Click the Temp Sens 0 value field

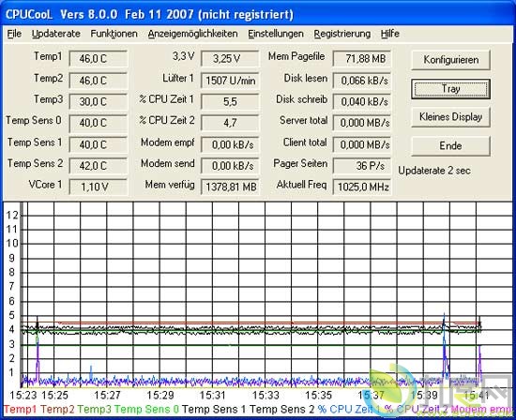(x=99, y=123)
